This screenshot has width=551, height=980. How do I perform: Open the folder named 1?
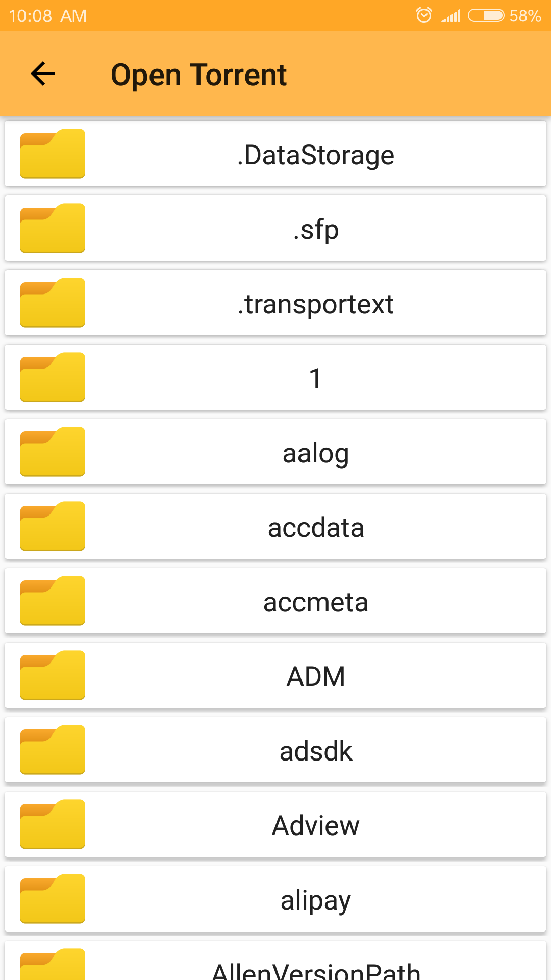pyautogui.click(x=315, y=378)
